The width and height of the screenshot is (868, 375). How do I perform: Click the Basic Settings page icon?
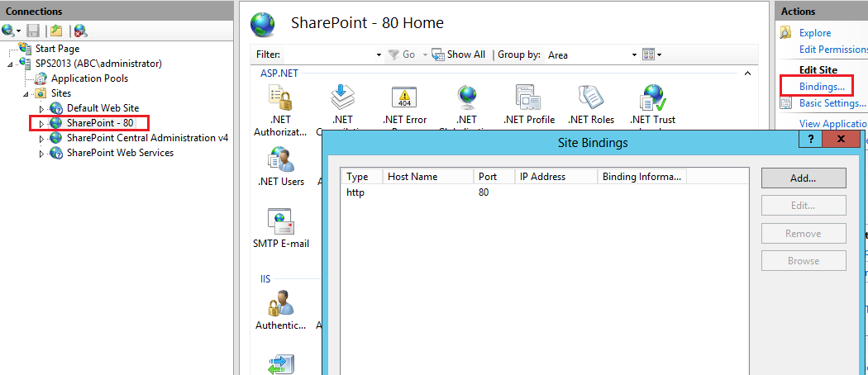pyautogui.click(x=786, y=103)
